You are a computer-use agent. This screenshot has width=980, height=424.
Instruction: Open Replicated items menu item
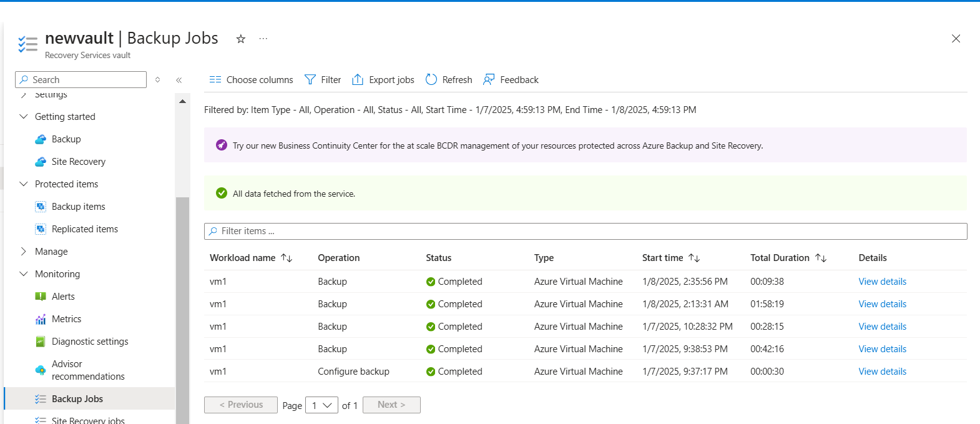[85, 229]
